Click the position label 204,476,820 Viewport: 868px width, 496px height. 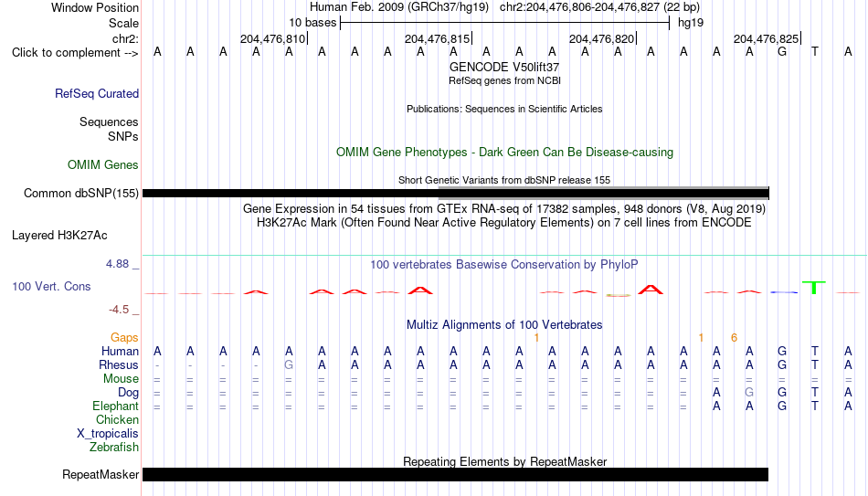(601, 38)
